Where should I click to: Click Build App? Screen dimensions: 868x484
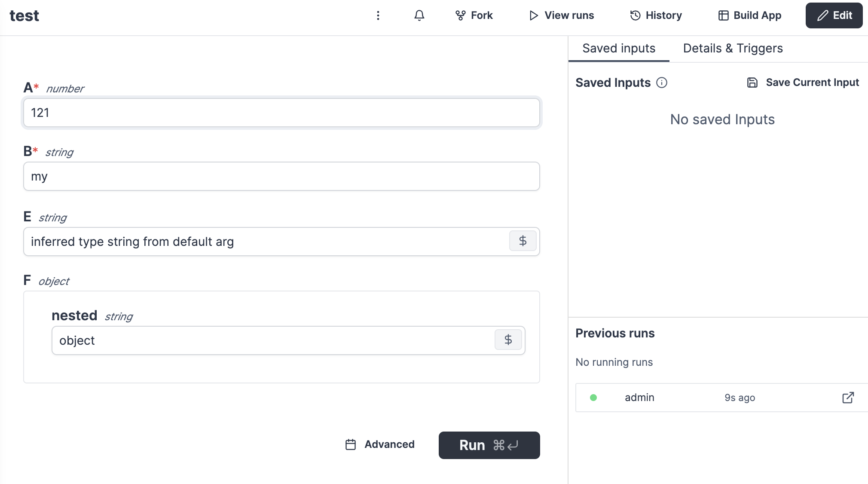click(749, 15)
